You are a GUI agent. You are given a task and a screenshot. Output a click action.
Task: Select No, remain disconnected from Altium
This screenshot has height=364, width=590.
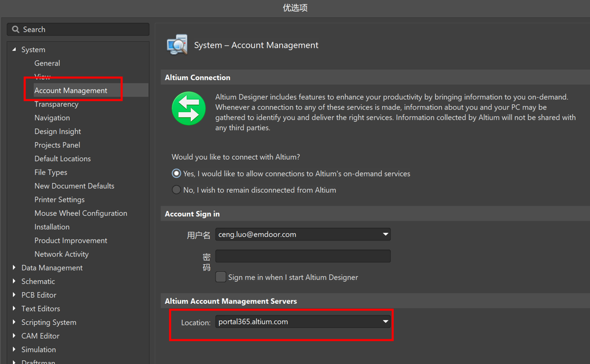click(176, 190)
